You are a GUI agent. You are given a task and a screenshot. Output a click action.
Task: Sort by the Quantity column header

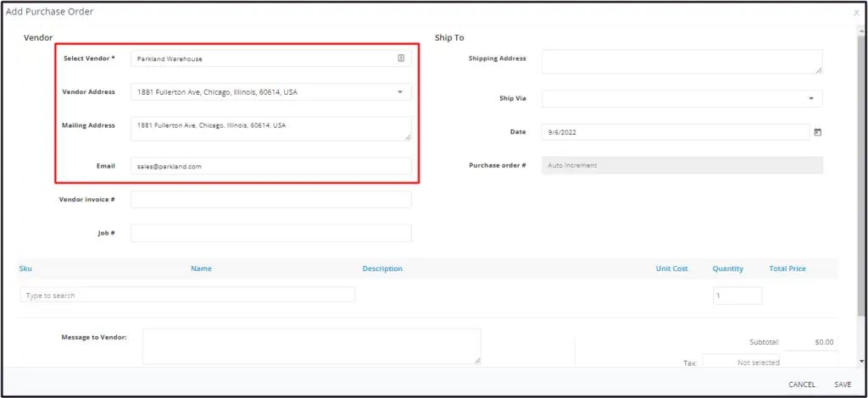(x=728, y=268)
